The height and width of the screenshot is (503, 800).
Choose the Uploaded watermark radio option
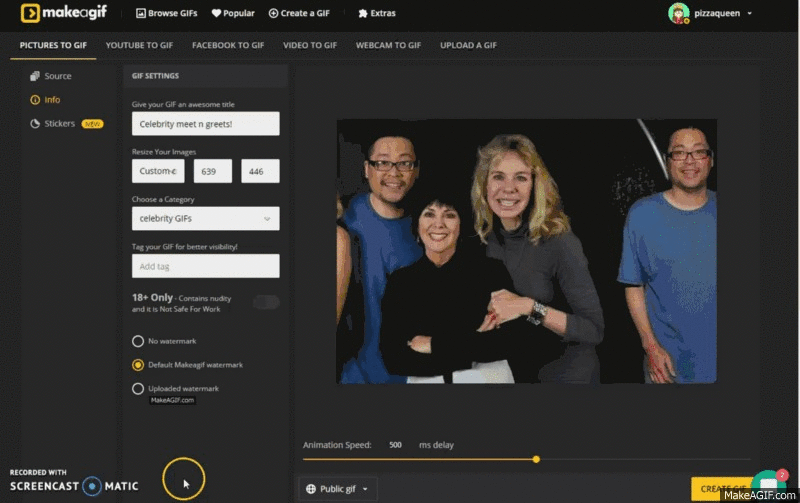(x=138, y=388)
